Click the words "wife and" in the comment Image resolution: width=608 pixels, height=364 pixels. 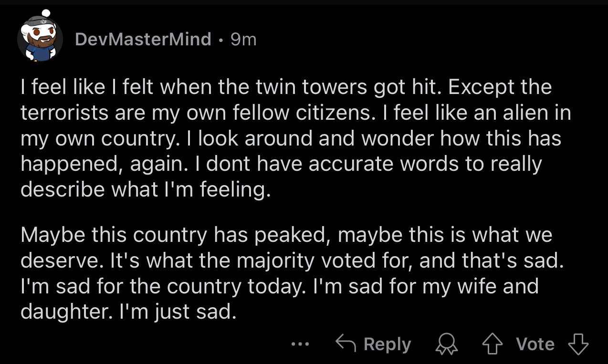coord(501,286)
